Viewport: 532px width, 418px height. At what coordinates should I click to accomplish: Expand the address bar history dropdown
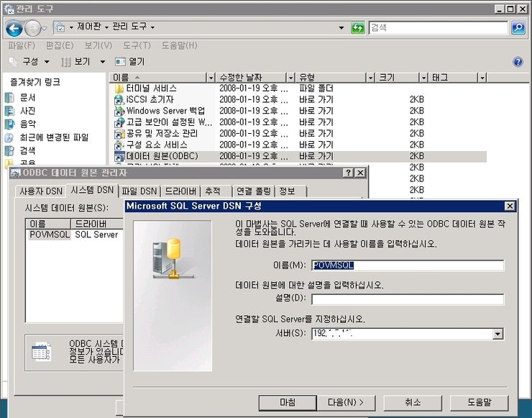(341, 27)
